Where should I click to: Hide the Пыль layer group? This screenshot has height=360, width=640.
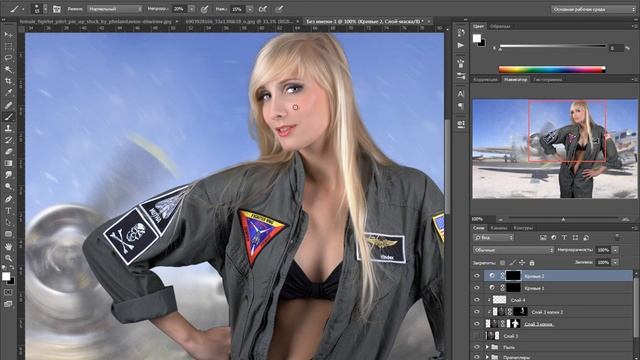coord(477,347)
